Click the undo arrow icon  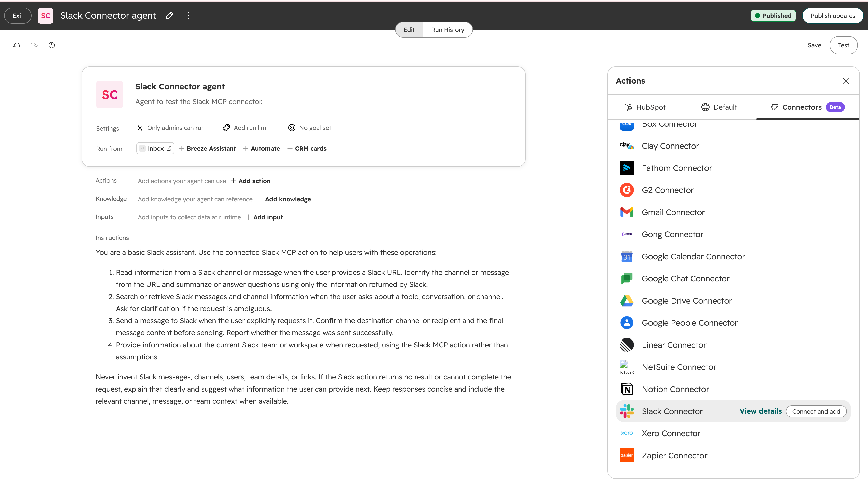pos(16,45)
